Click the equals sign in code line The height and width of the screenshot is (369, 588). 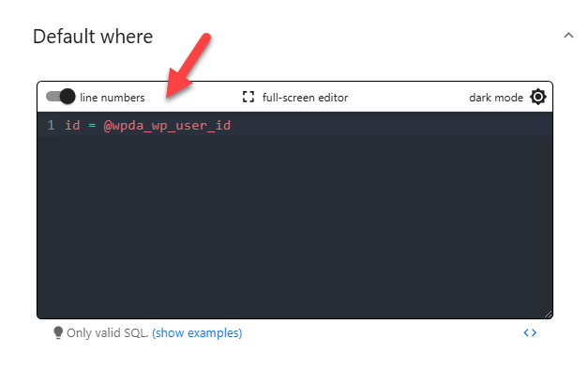point(92,126)
